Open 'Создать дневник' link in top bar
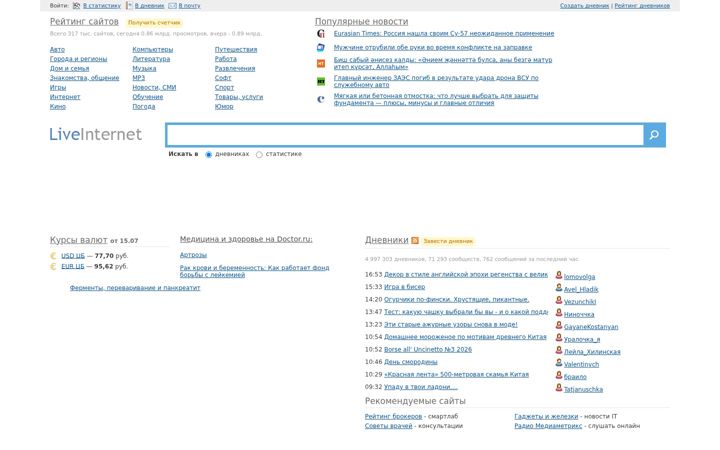This screenshot has width=720, height=450. pos(584,6)
